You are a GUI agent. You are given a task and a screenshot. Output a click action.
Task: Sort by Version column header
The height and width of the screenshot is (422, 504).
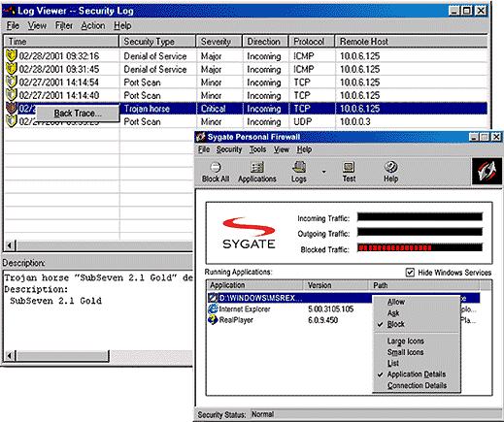(x=336, y=285)
